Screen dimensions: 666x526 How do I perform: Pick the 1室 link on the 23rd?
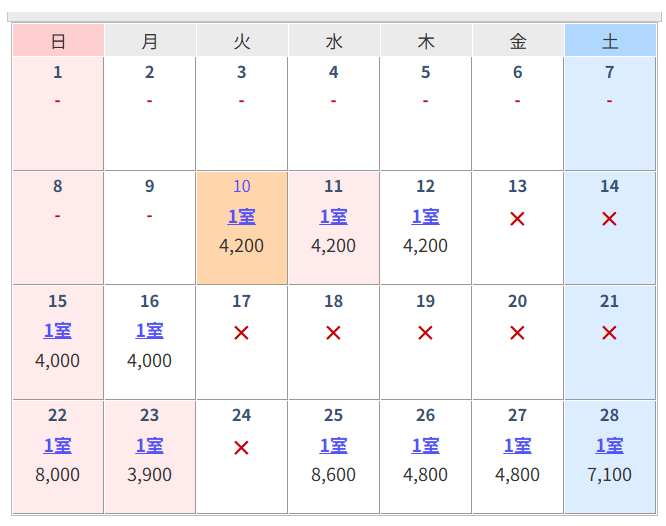[x=149, y=445]
